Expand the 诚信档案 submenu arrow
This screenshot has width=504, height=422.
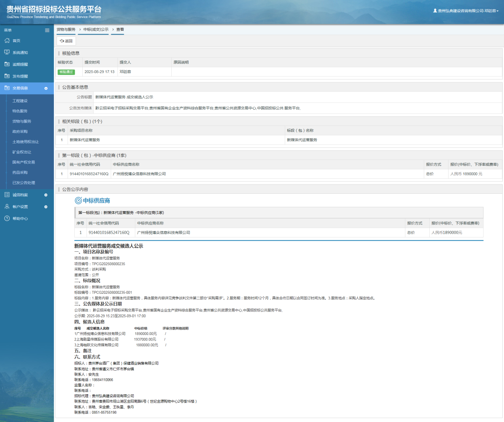click(x=46, y=195)
